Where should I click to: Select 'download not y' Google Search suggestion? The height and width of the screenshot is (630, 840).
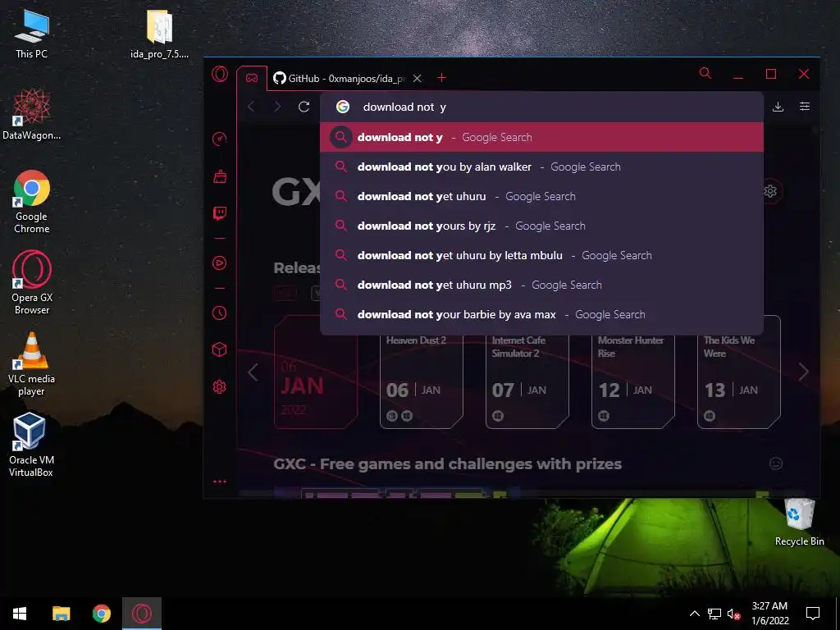[x=541, y=137]
